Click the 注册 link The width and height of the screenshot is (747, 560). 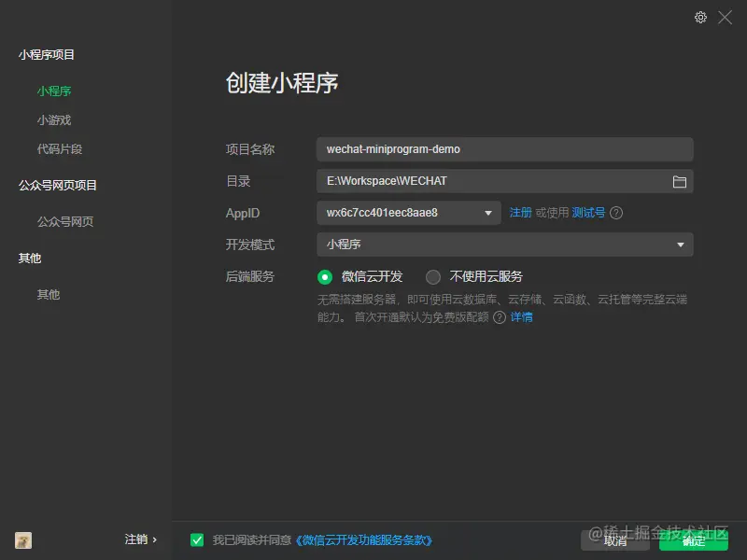tap(520, 213)
